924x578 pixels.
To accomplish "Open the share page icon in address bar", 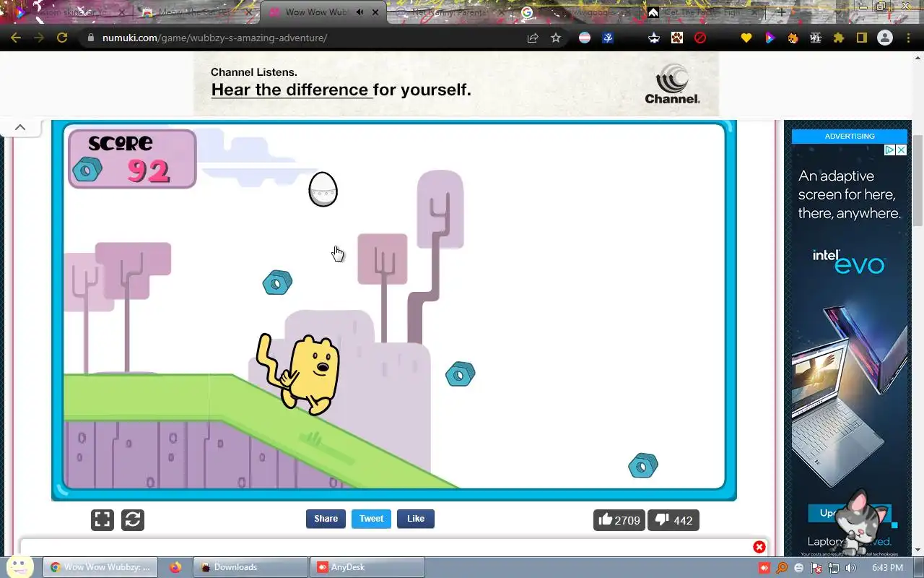I will pos(533,38).
